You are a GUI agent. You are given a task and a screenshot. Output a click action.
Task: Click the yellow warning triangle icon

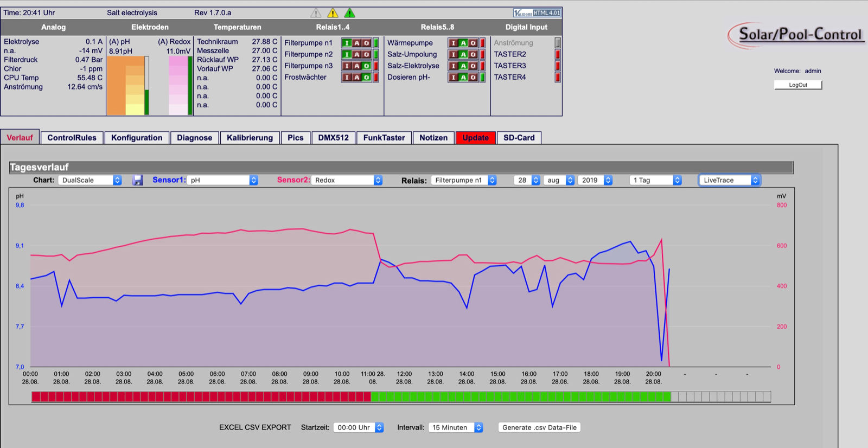333,12
